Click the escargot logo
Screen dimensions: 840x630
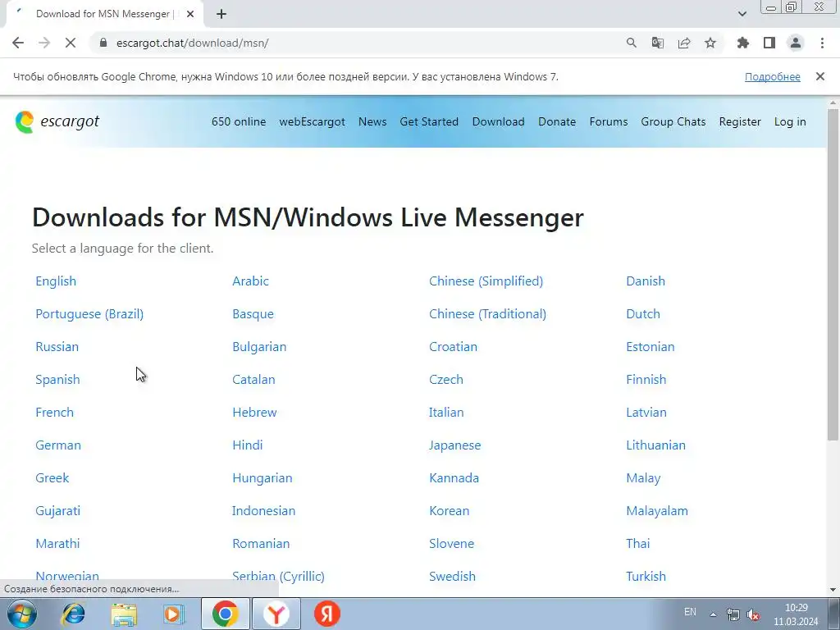point(57,121)
